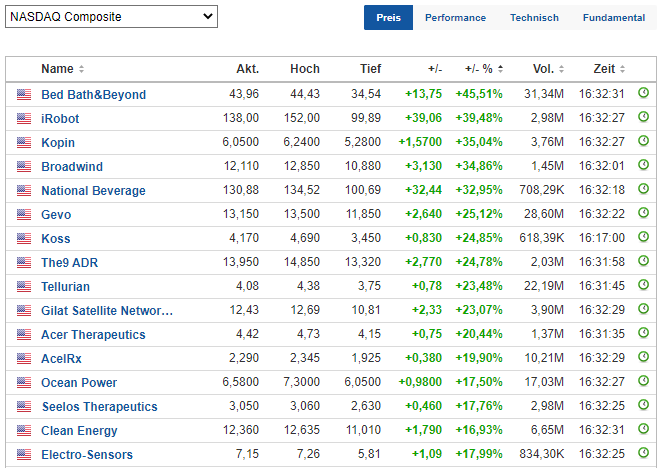Click the US flag beside Clean Energy

[24, 430]
